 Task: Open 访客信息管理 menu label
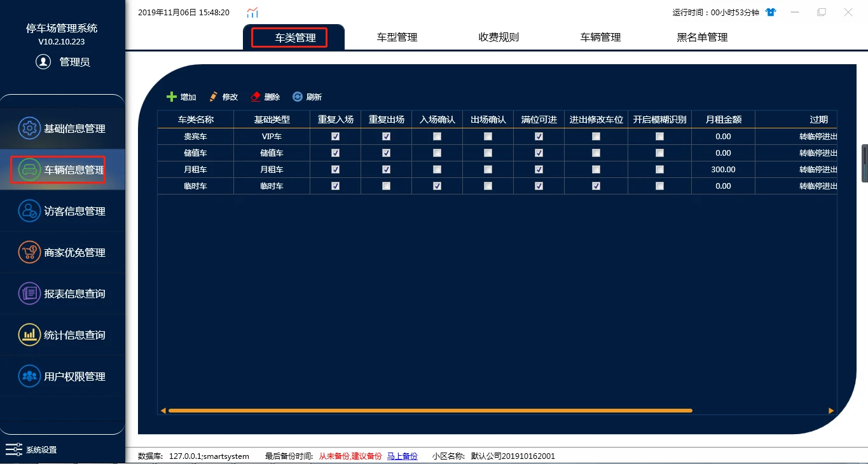[74, 211]
